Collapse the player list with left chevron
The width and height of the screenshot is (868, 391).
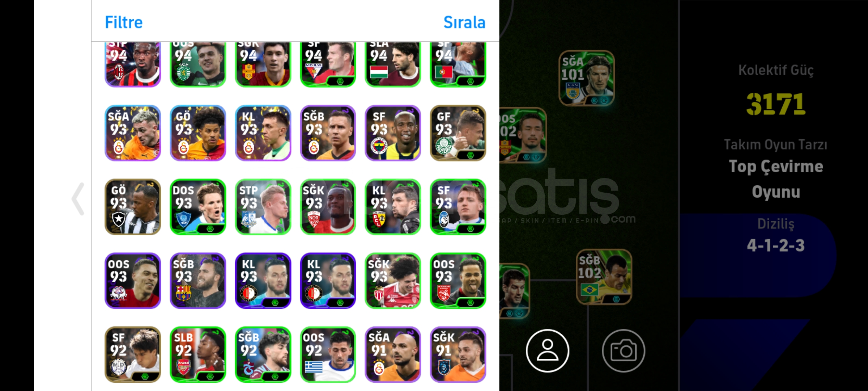tap(78, 199)
